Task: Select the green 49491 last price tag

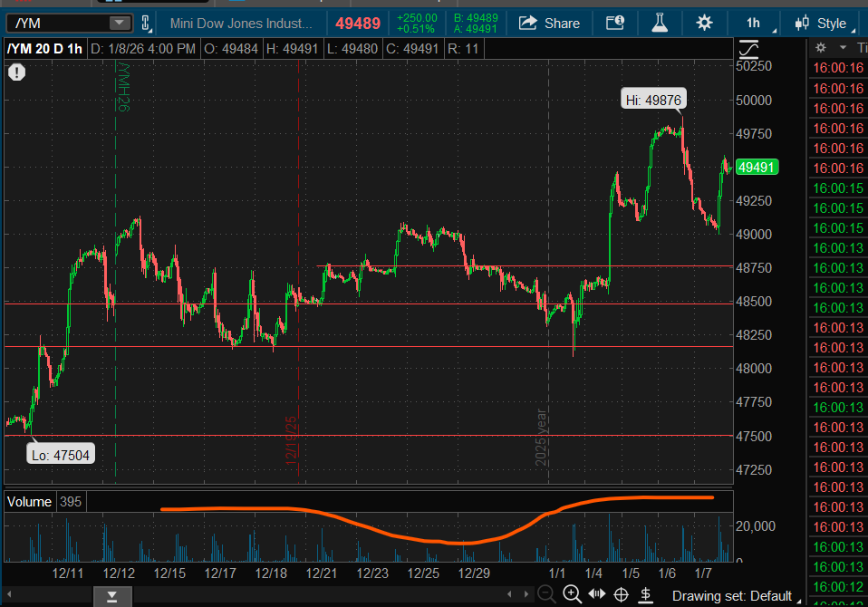Action: click(x=757, y=167)
